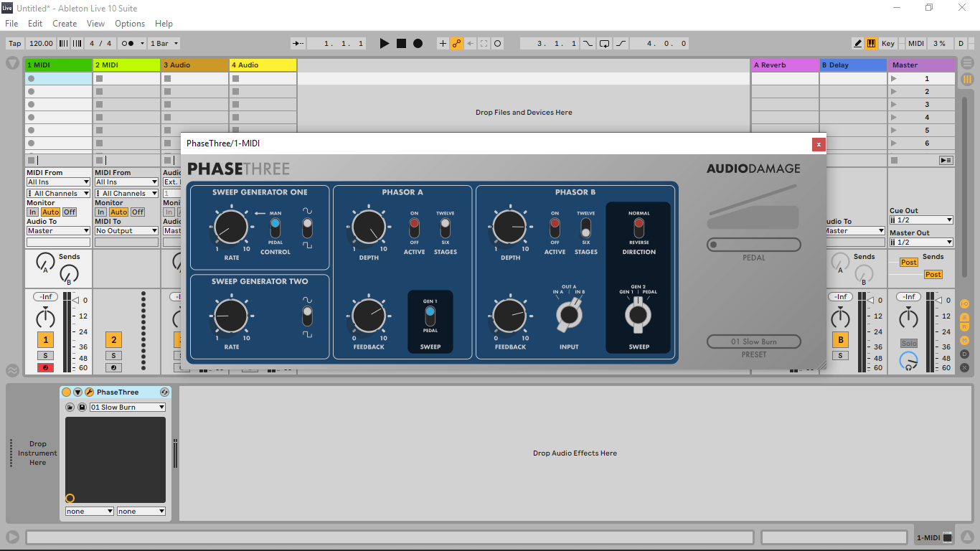
Task: Click the Capture MIDI icon
Action: 484,44
